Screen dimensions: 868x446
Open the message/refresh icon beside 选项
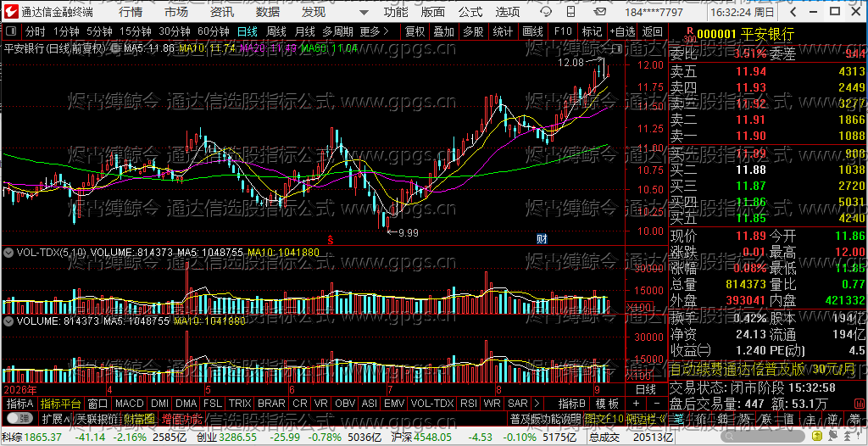click(545, 12)
